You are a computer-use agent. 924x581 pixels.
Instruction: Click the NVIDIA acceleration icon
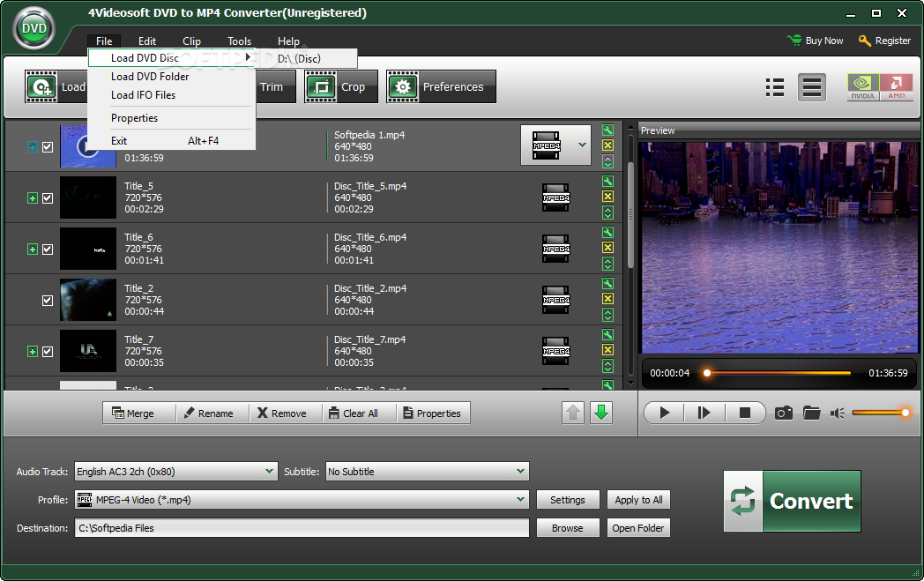point(861,86)
